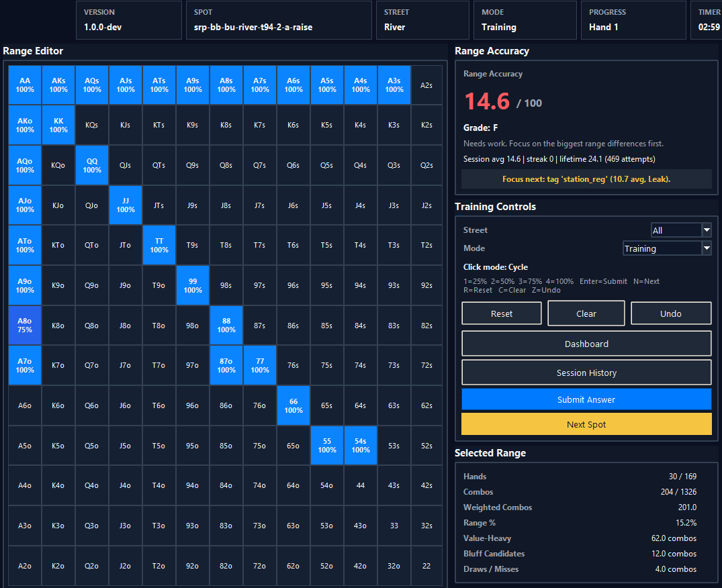Viewport: 722px width, 588px height.
Task: Select the Q9s hand cell
Action: coord(193,165)
